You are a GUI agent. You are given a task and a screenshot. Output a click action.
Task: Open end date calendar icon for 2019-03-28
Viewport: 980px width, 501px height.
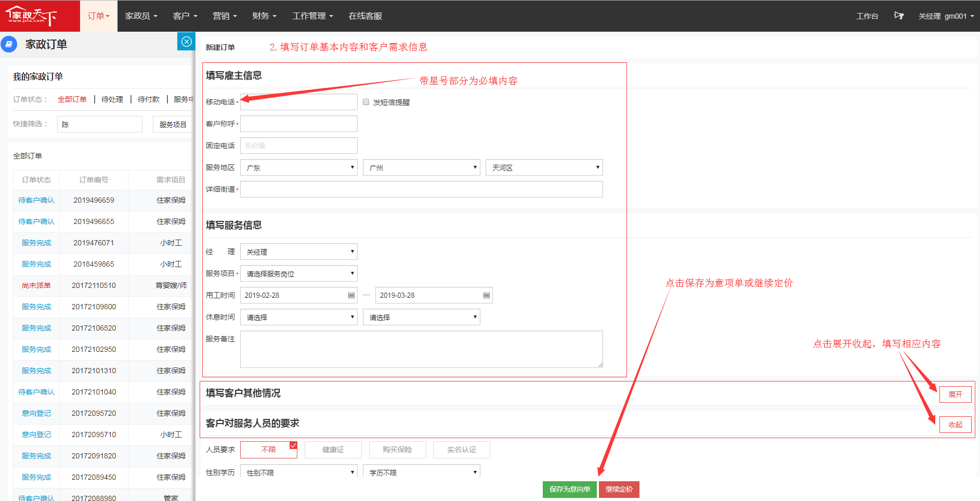click(487, 295)
